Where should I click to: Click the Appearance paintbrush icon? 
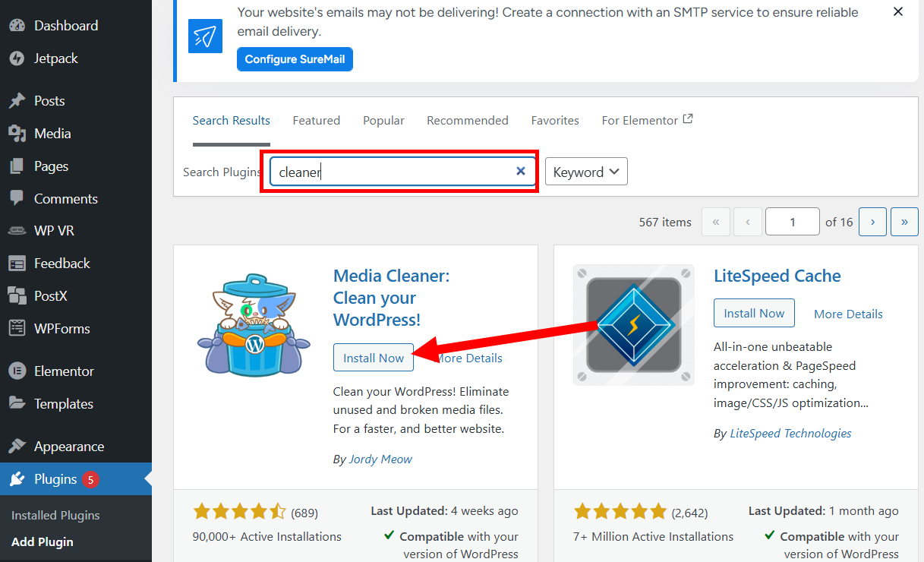pyautogui.click(x=17, y=447)
